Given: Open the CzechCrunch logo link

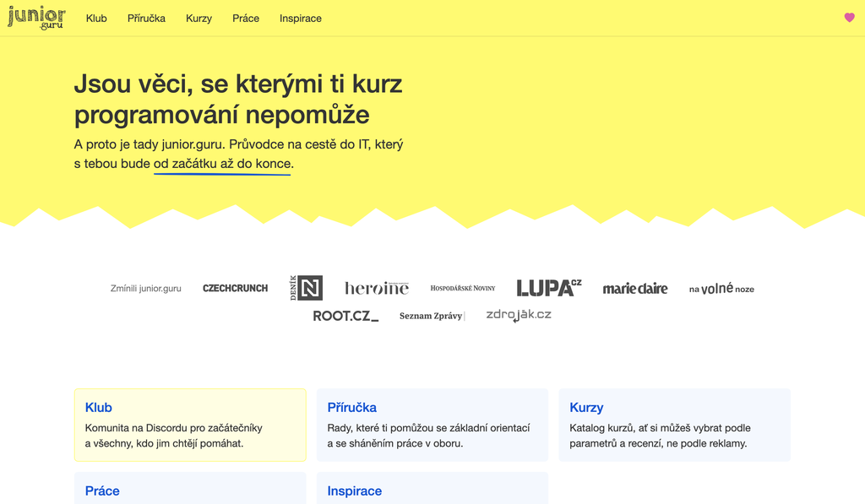Looking at the screenshot, I should tap(235, 289).
